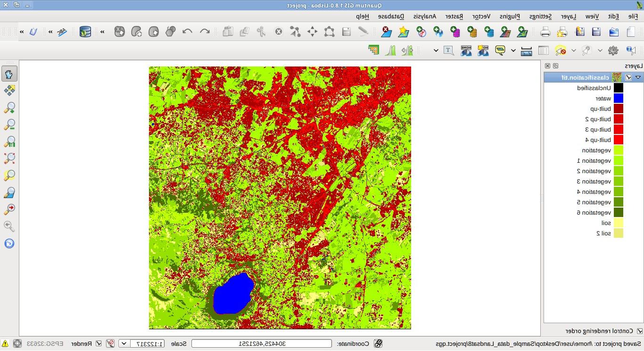Toggle the Control rendering order checkbox

click(x=639, y=331)
